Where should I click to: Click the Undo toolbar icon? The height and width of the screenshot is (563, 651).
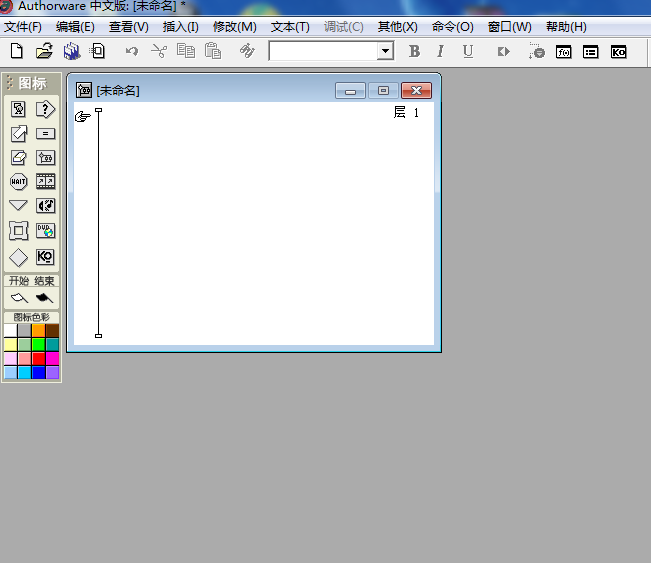point(132,51)
